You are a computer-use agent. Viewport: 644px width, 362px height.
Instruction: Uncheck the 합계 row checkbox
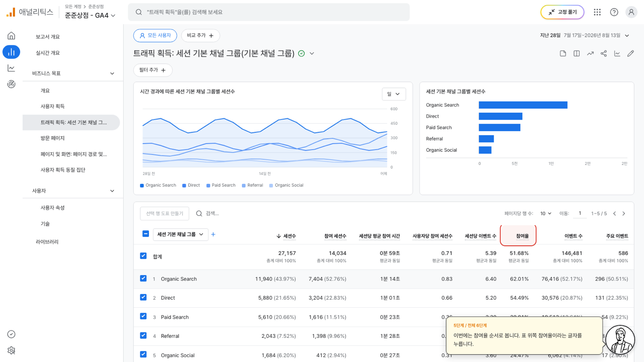(x=143, y=256)
